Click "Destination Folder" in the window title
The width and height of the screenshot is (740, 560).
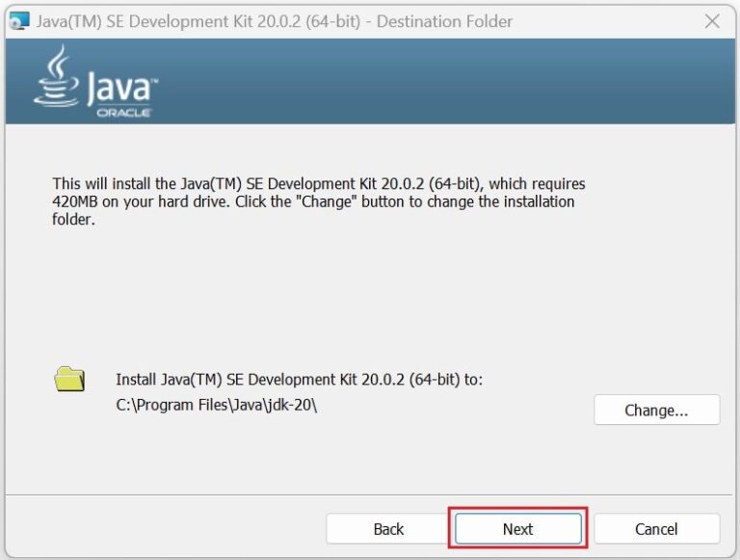pyautogui.click(x=445, y=21)
